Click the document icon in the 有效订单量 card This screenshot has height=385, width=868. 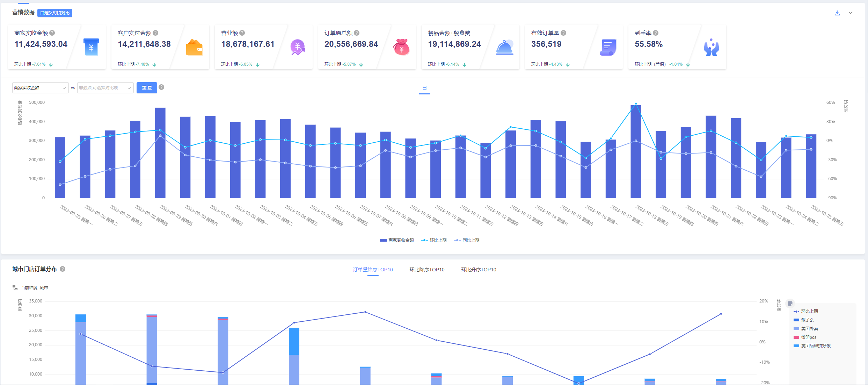tap(608, 48)
